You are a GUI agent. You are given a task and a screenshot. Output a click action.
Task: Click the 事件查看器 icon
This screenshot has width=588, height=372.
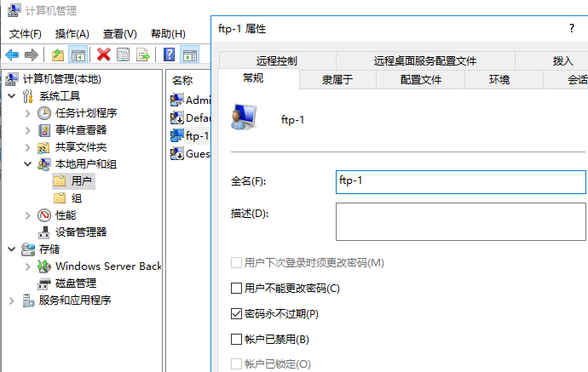(x=44, y=130)
